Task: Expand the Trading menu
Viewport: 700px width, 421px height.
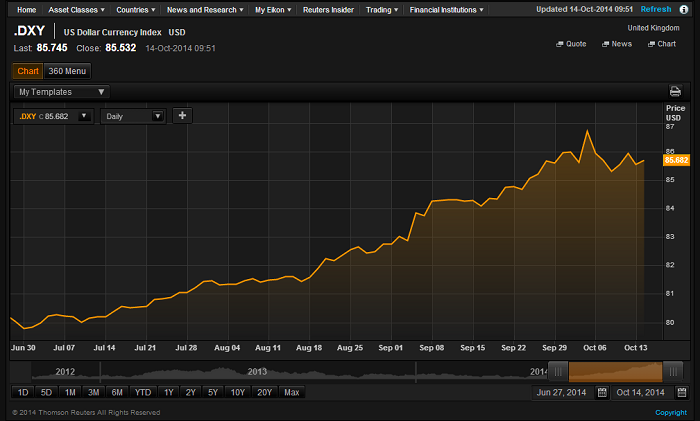Action: (382, 10)
